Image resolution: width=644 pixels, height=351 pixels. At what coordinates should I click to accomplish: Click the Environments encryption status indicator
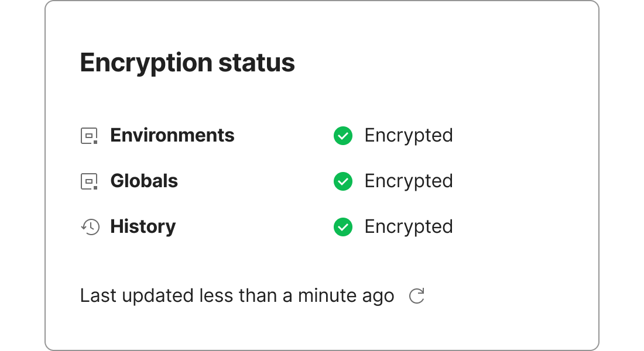tap(342, 135)
